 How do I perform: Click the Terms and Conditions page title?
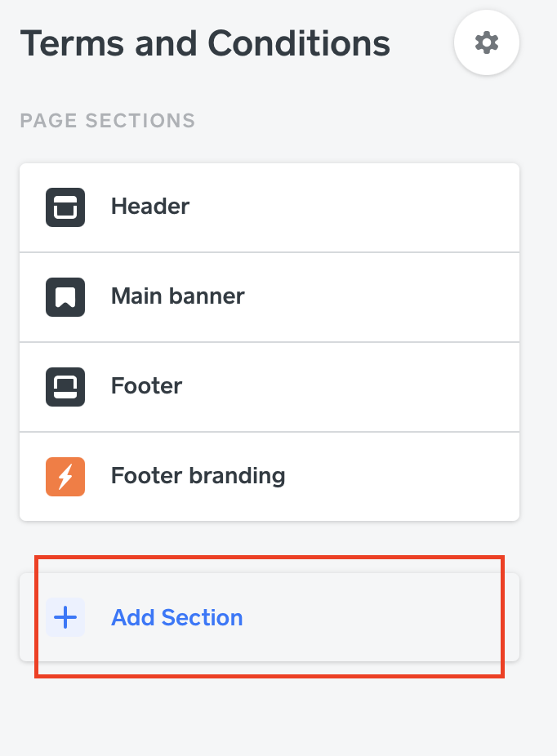tap(205, 42)
